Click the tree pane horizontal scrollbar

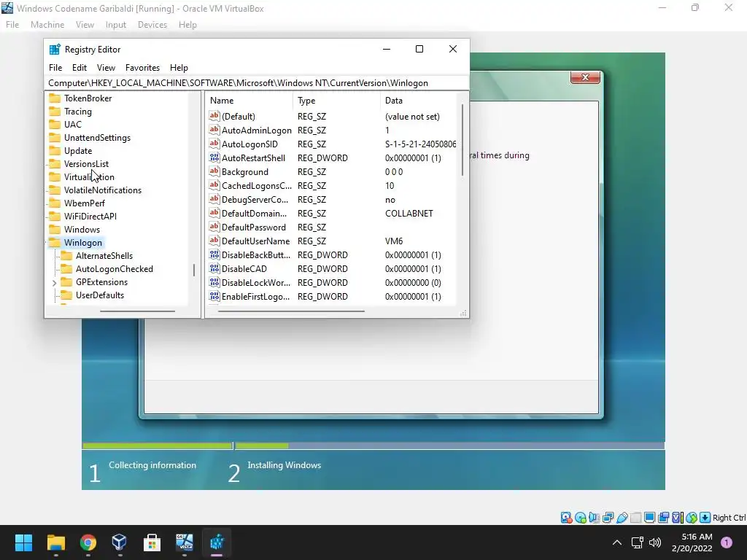point(137,311)
